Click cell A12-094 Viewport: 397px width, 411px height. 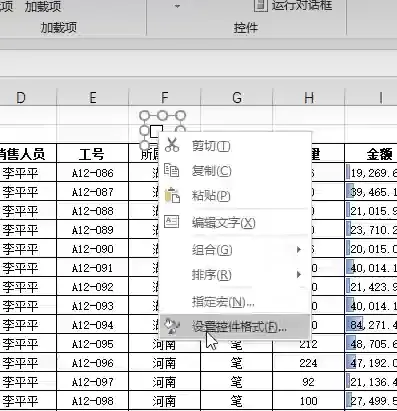[93, 325]
